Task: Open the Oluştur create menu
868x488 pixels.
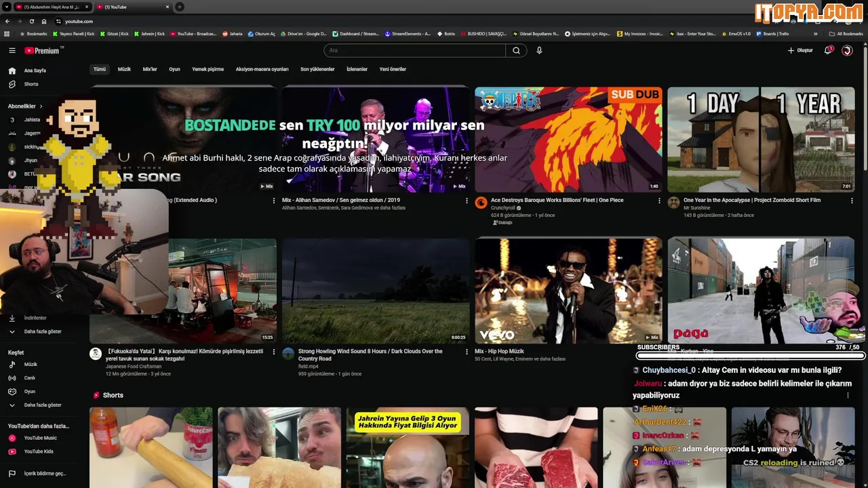Action: click(x=800, y=50)
